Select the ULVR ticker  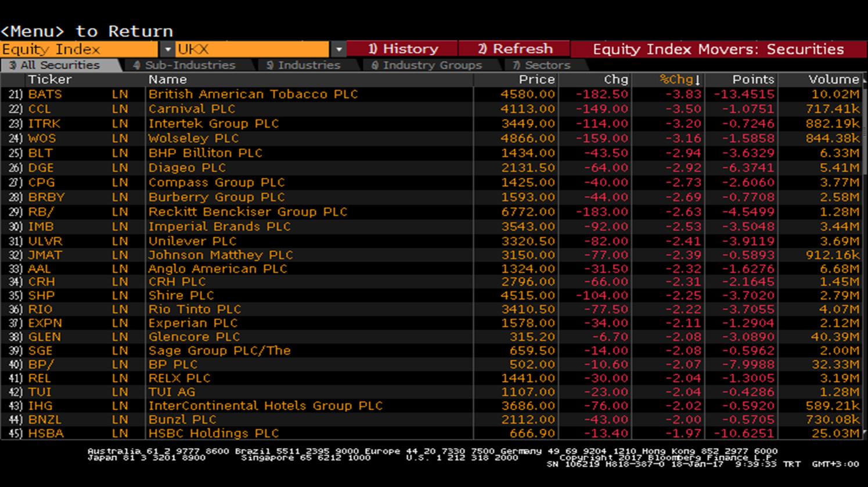click(x=45, y=241)
